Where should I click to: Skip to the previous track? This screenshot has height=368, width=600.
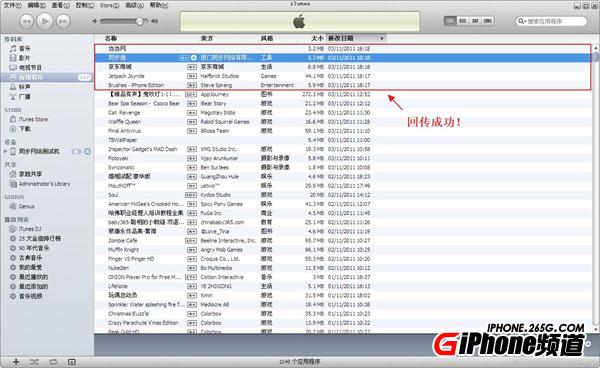click(26, 21)
